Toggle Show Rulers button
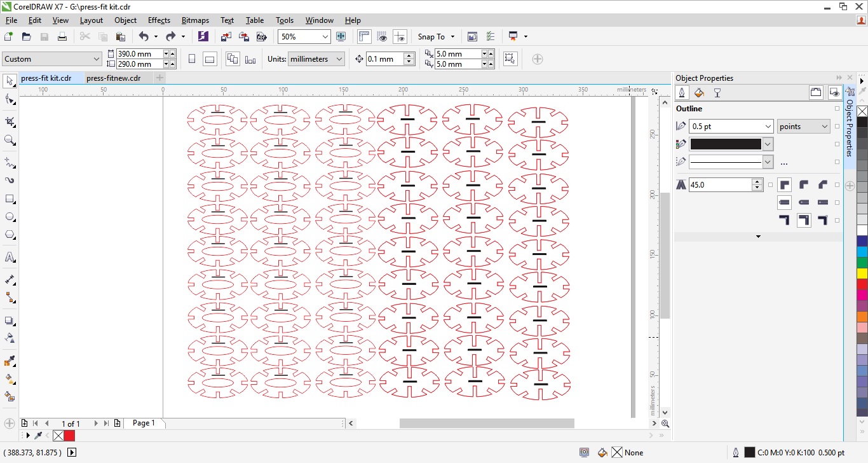Screen dimensions: 868x463 point(364,37)
